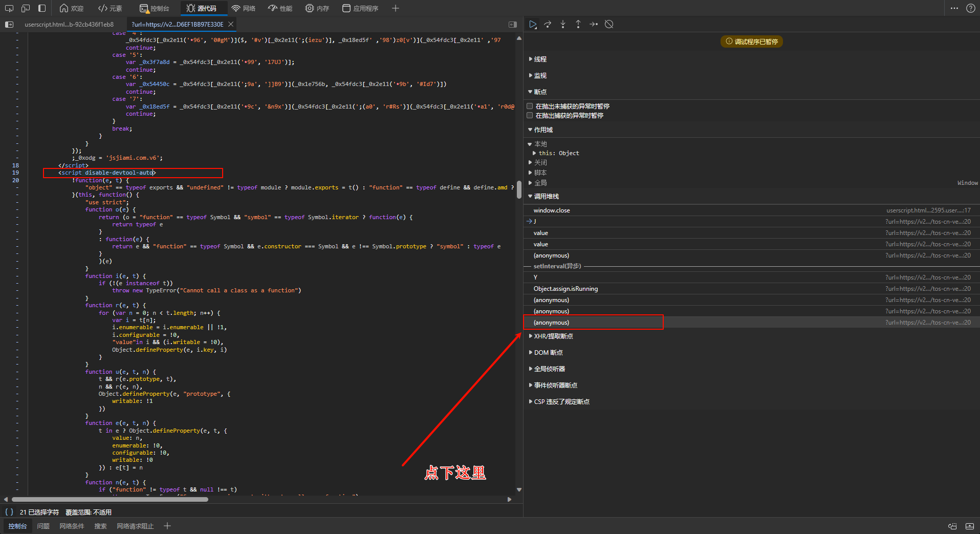Open the 网络 (Network) tab
The image size is (980, 534).
pos(244,8)
